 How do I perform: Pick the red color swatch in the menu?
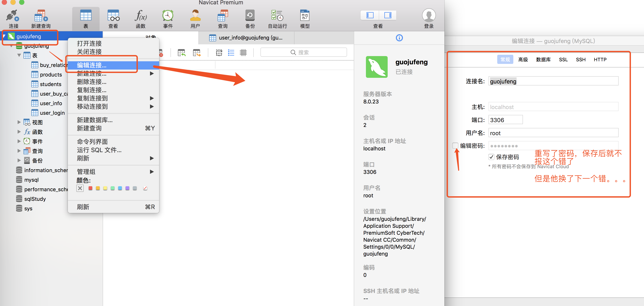[90, 188]
